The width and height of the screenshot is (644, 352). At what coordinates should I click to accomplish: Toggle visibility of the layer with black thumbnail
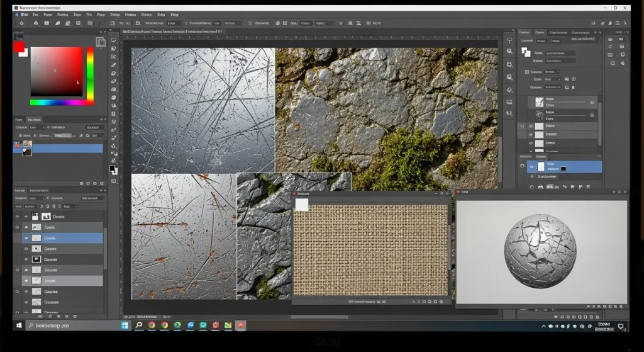coord(26,259)
